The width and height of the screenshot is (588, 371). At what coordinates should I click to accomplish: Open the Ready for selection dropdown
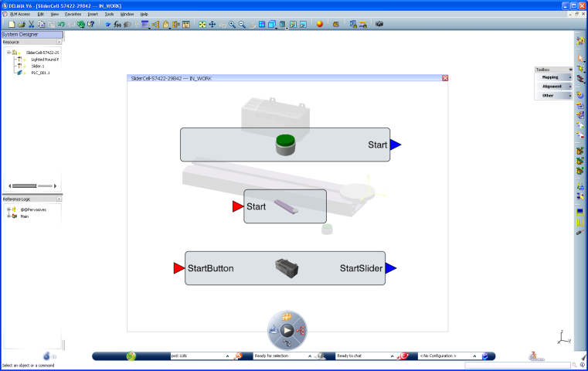pyautogui.click(x=310, y=356)
